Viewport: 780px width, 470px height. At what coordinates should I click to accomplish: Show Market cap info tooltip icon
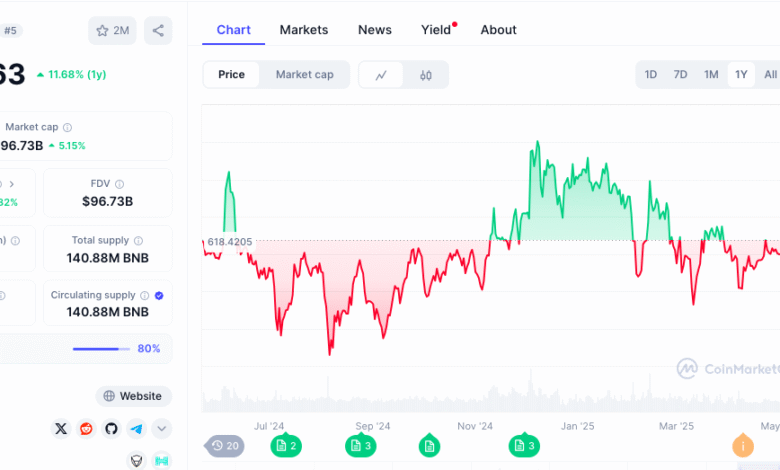67,127
